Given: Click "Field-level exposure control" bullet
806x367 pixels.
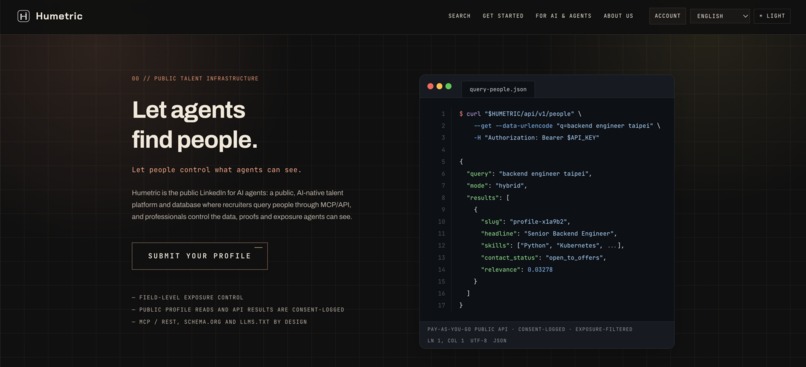Looking at the screenshot, I should click(188, 298).
